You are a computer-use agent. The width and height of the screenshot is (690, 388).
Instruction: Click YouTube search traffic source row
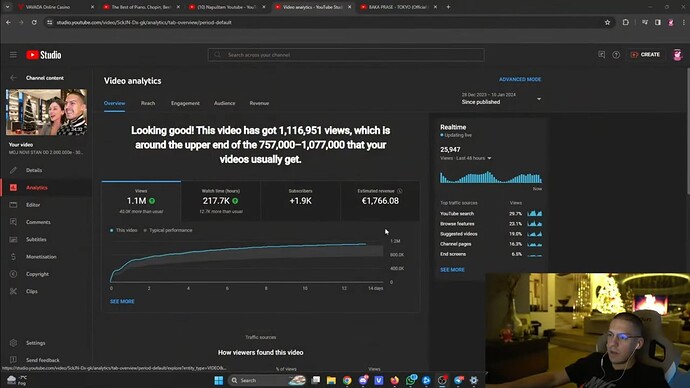coord(491,213)
